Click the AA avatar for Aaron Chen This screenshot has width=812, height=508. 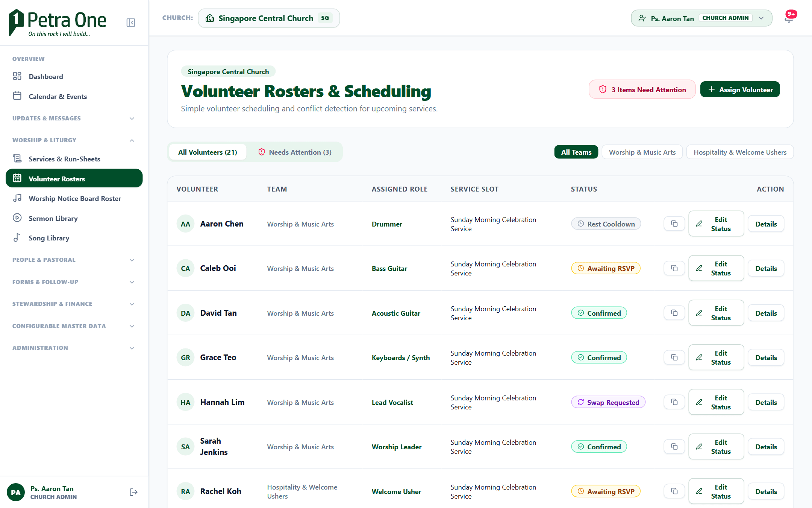[185, 224]
